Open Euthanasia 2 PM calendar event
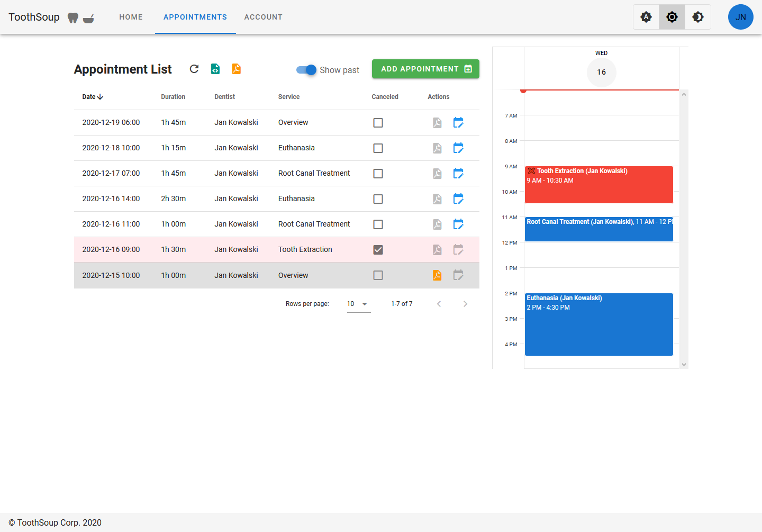This screenshot has height=532, width=762. tap(598, 324)
